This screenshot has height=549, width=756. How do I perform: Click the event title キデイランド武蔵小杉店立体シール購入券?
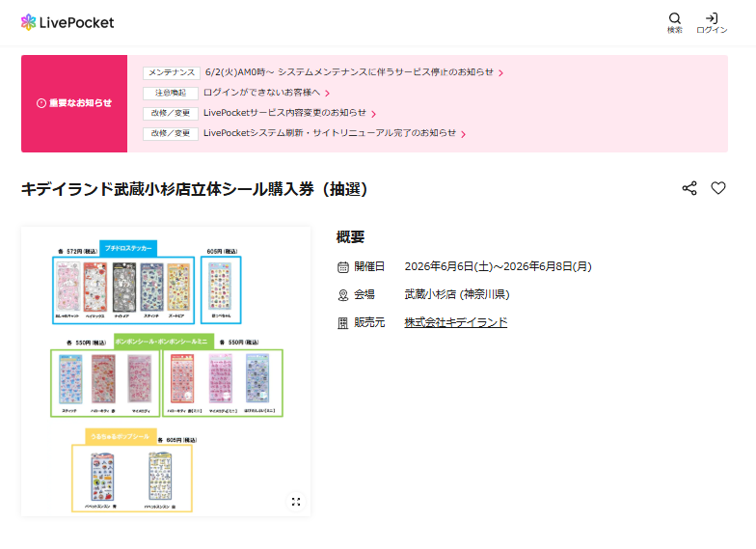click(194, 189)
